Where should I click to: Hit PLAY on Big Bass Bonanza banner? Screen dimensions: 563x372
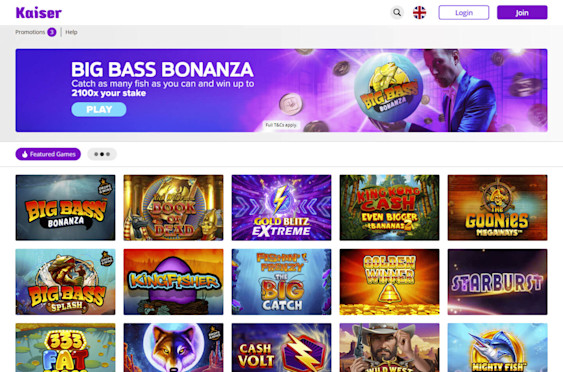pos(99,110)
